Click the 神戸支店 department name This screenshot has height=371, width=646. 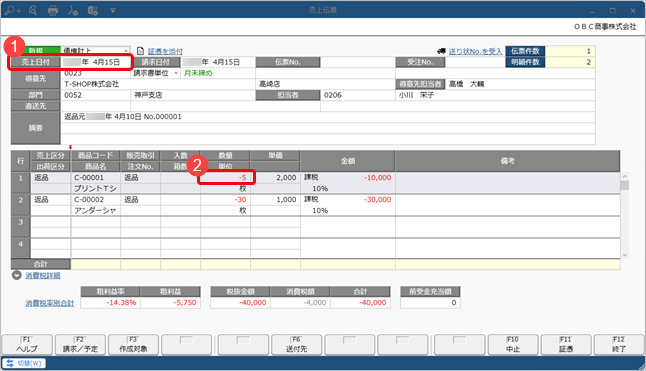coord(148,95)
